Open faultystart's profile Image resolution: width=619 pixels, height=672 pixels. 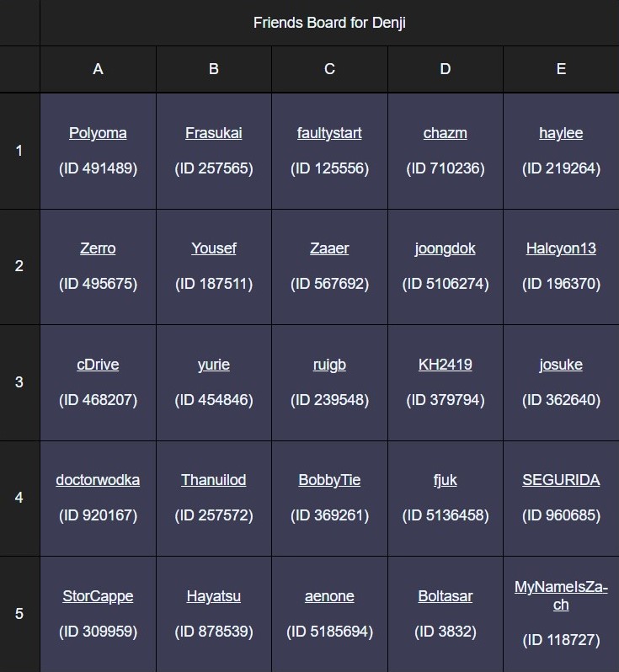click(329, 133)
